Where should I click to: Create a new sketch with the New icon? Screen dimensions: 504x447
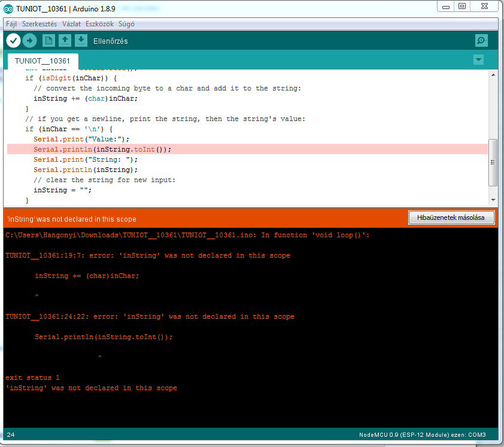coord(48,41)
